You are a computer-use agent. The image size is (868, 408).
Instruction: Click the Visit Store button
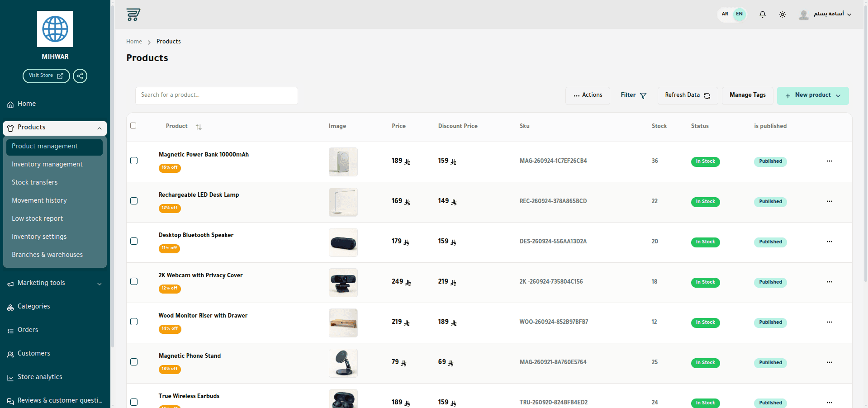(46, 76)
